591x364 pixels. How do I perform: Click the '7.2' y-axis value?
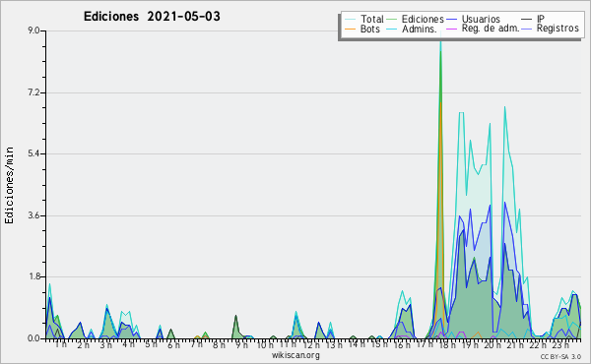(x=33, y=92)
